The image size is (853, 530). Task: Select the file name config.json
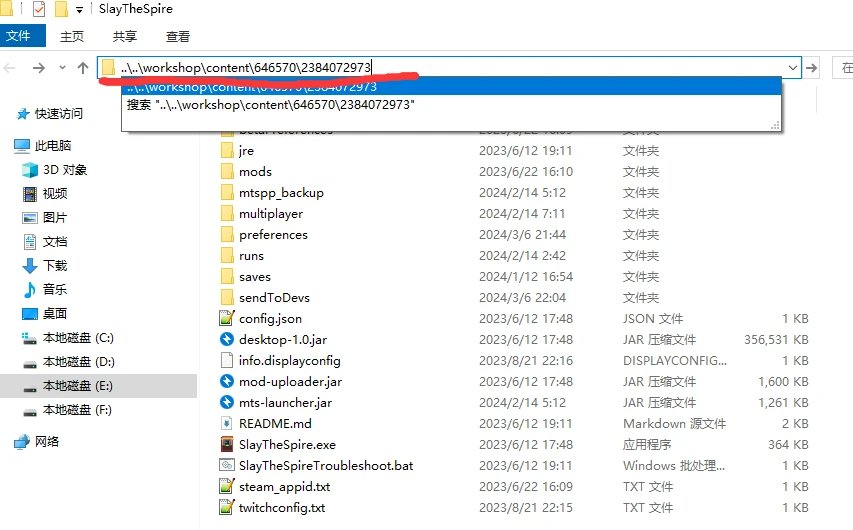click(270, 319)
